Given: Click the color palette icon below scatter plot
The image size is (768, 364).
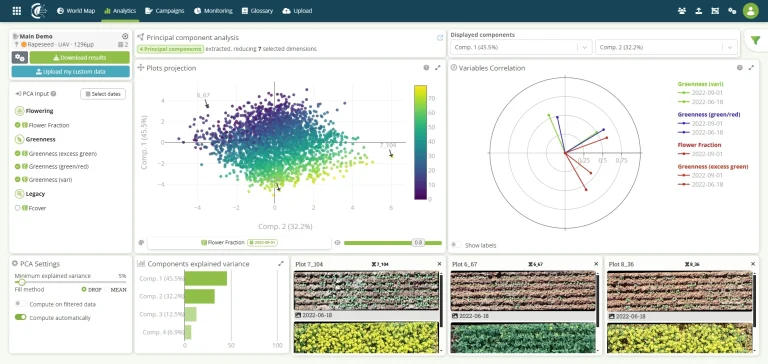Looking at the screenshot, I should (142, 243).
